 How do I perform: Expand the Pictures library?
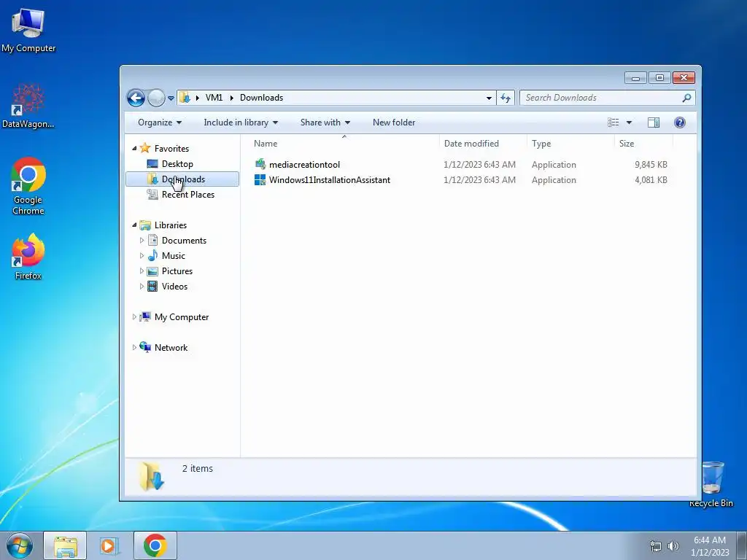pos(142,271)
